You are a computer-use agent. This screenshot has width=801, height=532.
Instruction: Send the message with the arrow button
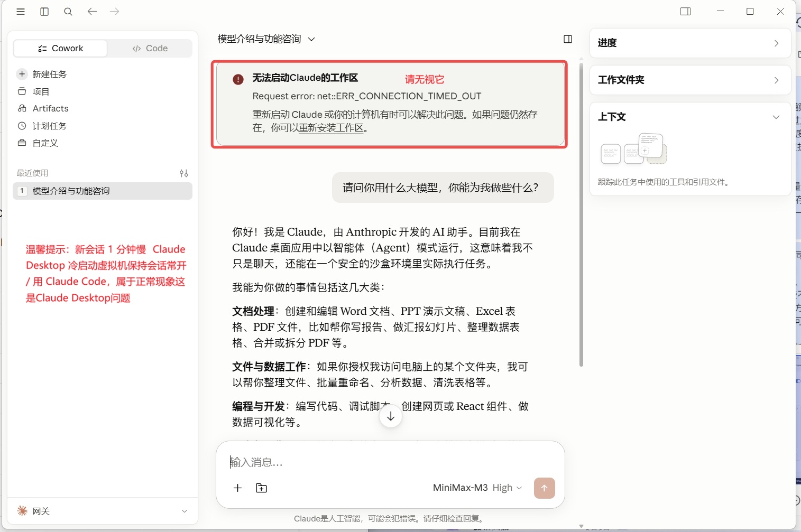point(545,488)
